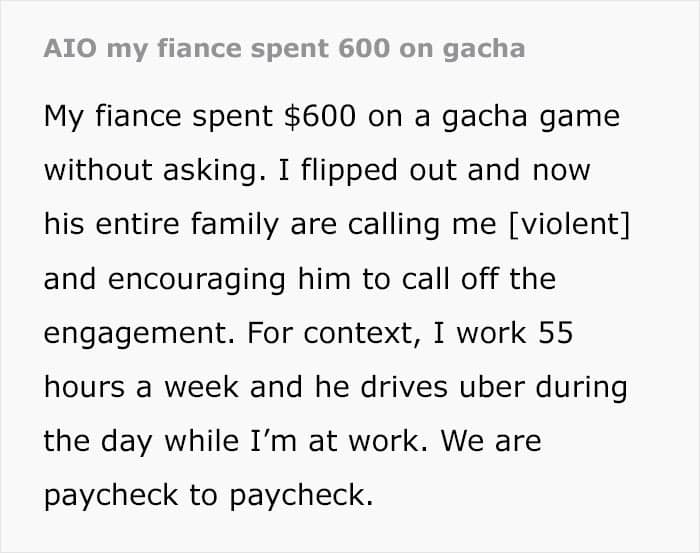Click the word "AIO" in the title

coord(70,48)
